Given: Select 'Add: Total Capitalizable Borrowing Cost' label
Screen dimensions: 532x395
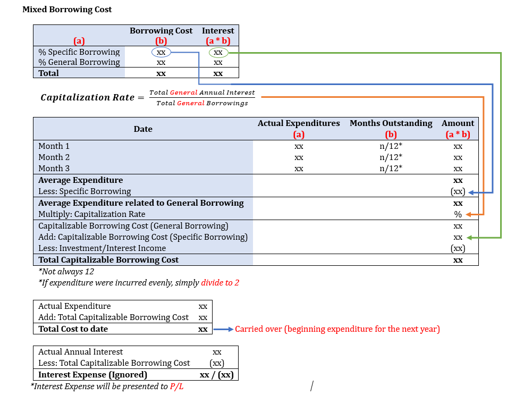Looking at the screenshot, I should (113, 317).
